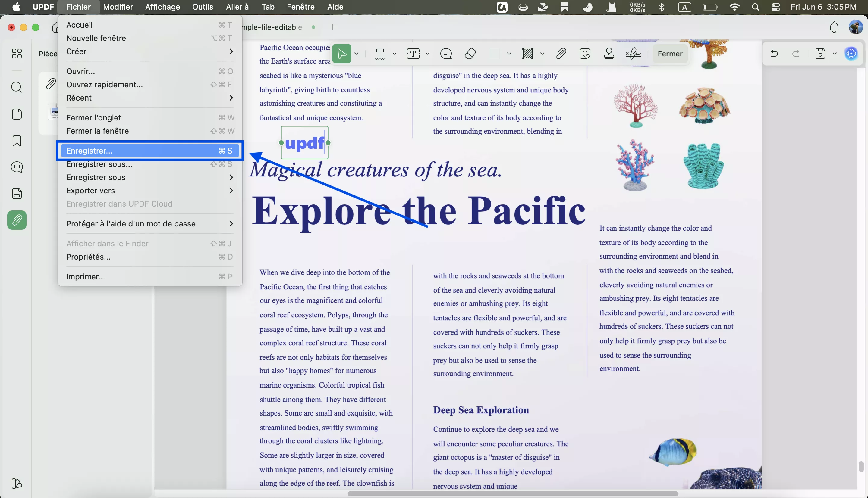Click the Fermer button in annotation toolbar
The image size is (868, 498).
670,54
